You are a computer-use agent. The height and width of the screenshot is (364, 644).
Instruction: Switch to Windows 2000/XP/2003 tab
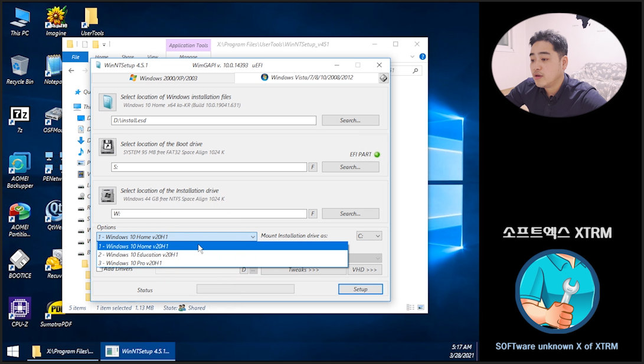tap(163, 78)
